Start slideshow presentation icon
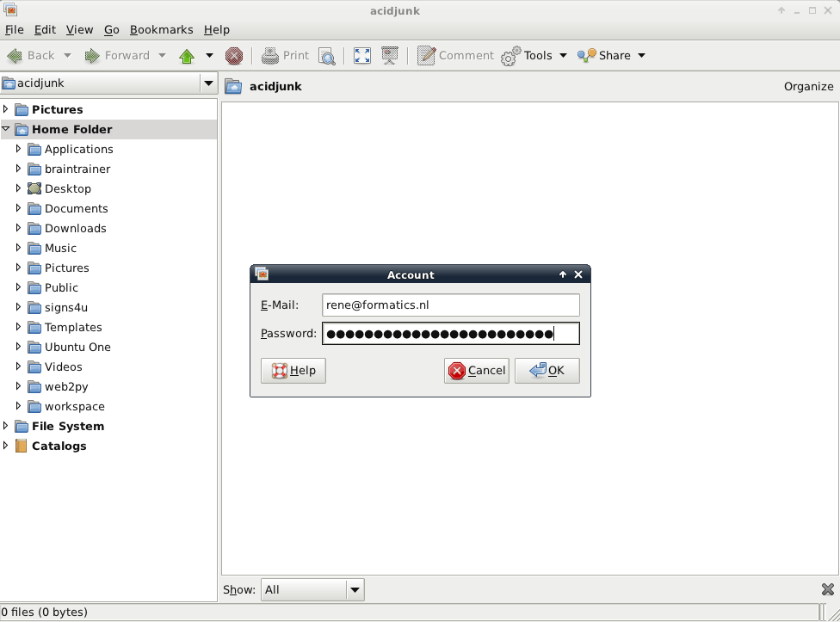 [x=390, y=56]
